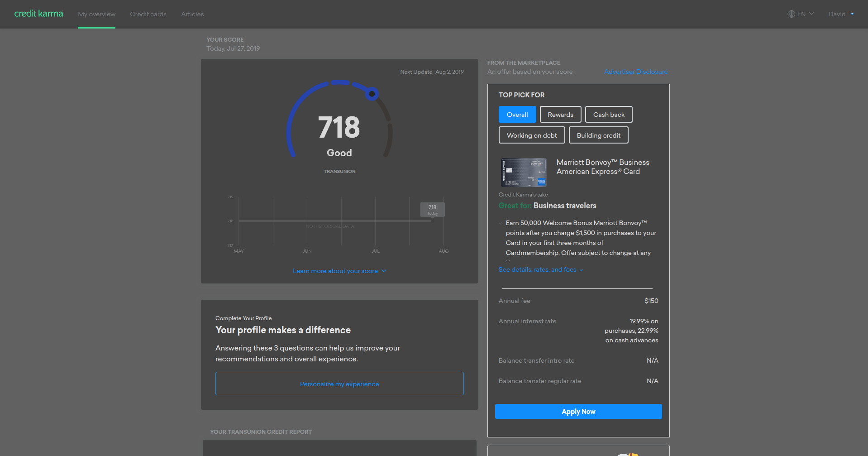Select the Working on debt filter
Screen dimensions: 868x456
pos(532,135)
